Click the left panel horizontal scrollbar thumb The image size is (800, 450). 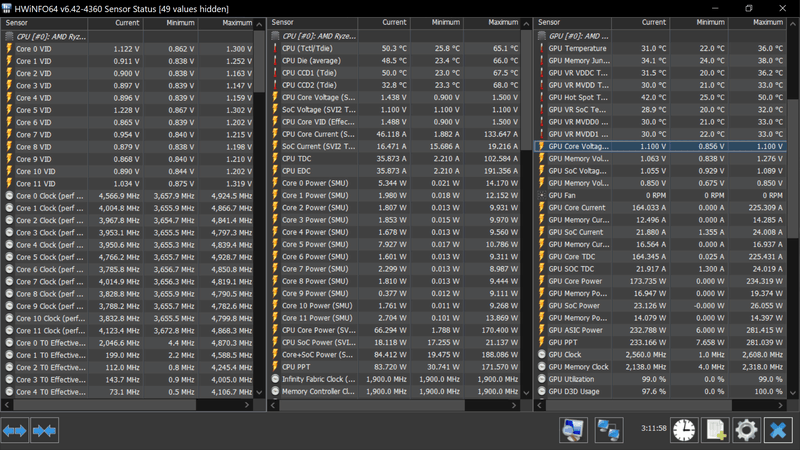105,405
